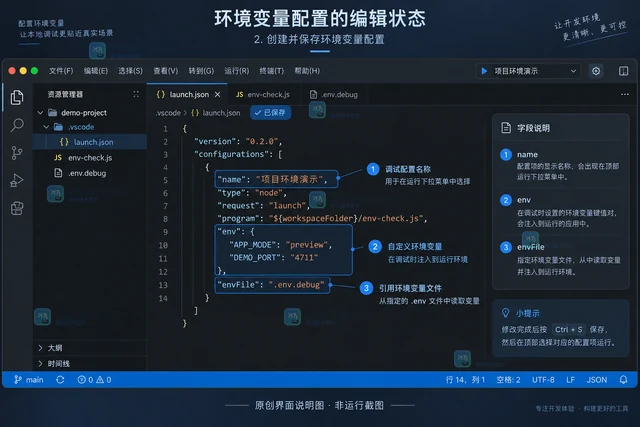The height and width of the screenshot is (427, 640).
Task: Click the blue play button for 项目环境演示
Action: click(x=484, y=71)
